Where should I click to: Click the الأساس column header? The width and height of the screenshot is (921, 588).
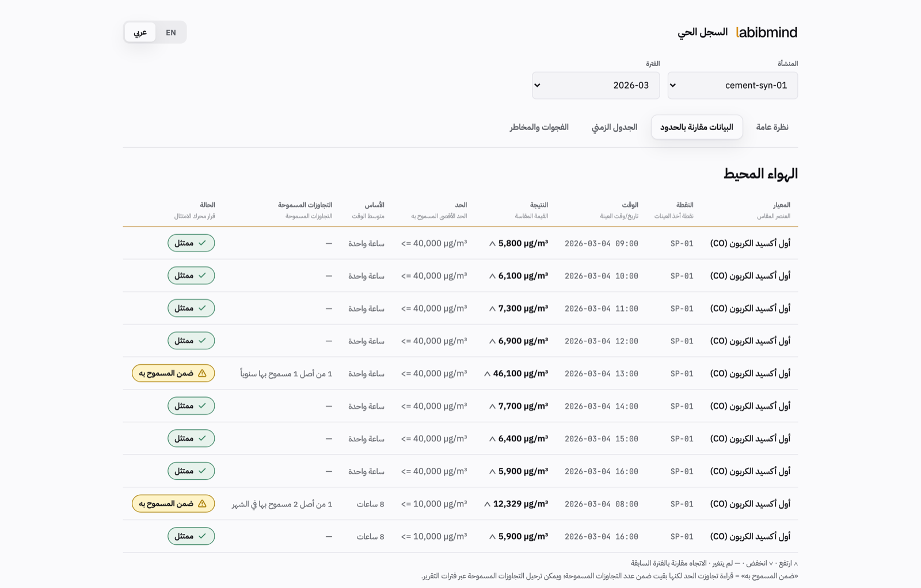coord(374,205)
